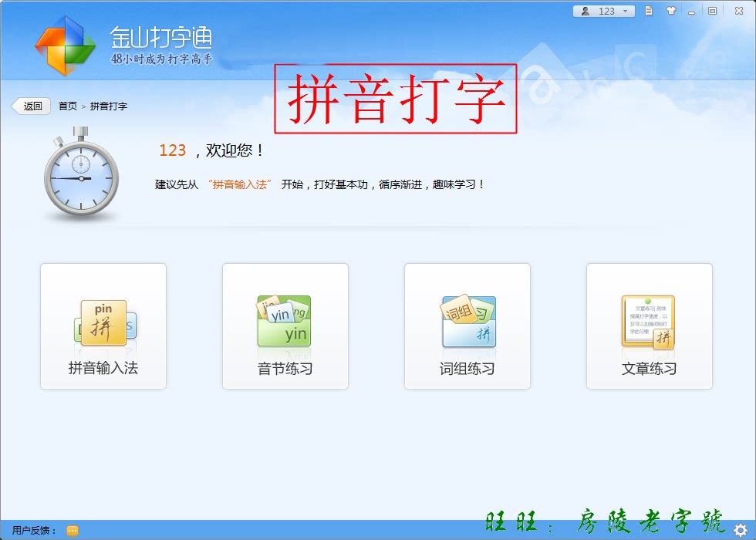This screenshot has width=756, height=540.
Task: Maximize the 金山打字通 window
Action: point(712,11)
